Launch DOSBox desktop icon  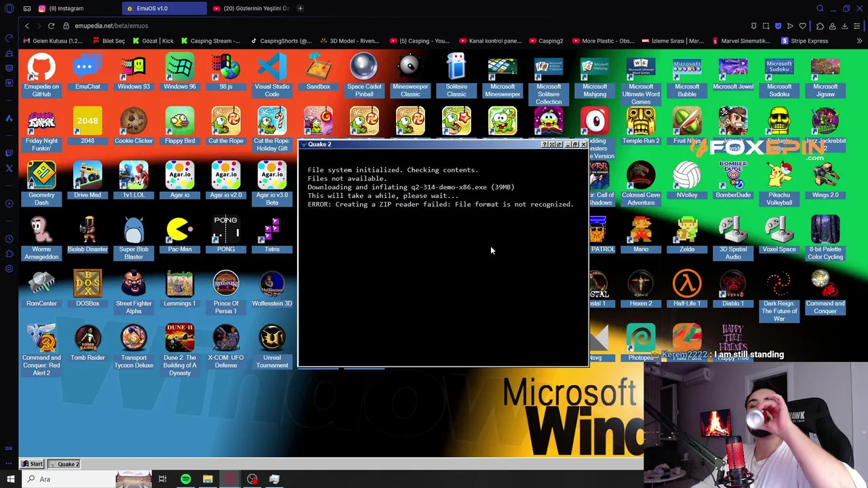[x=87, y=289]
